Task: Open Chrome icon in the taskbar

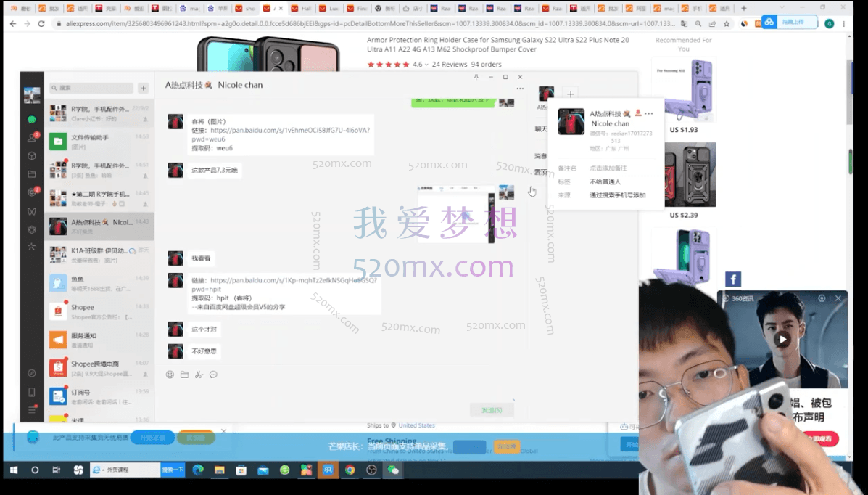Action: click(350, 470)
